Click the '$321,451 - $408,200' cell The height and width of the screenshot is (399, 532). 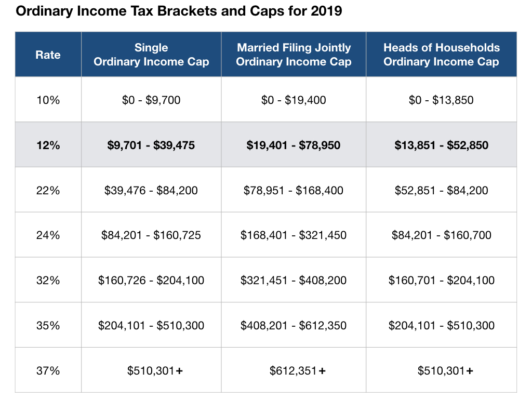294,281
